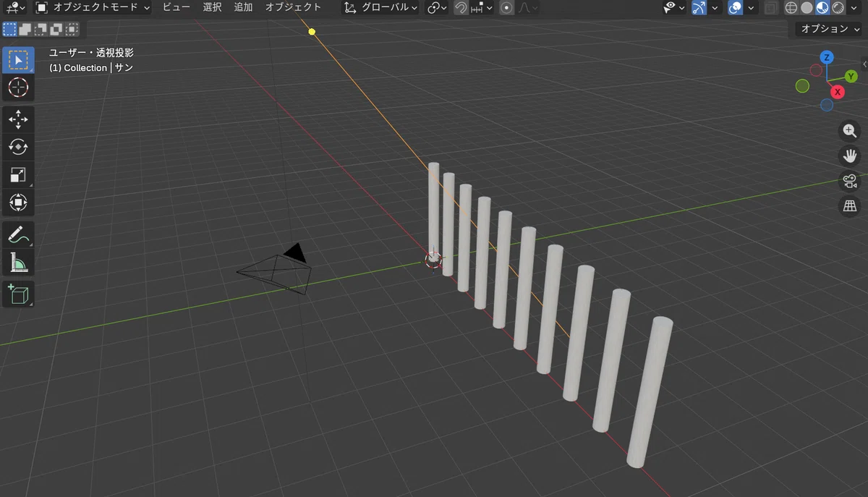Switch perspective/orthographic with grid icon
Image resolution: width=868 pixels, height=497 pixels.
tap(849, 206)
